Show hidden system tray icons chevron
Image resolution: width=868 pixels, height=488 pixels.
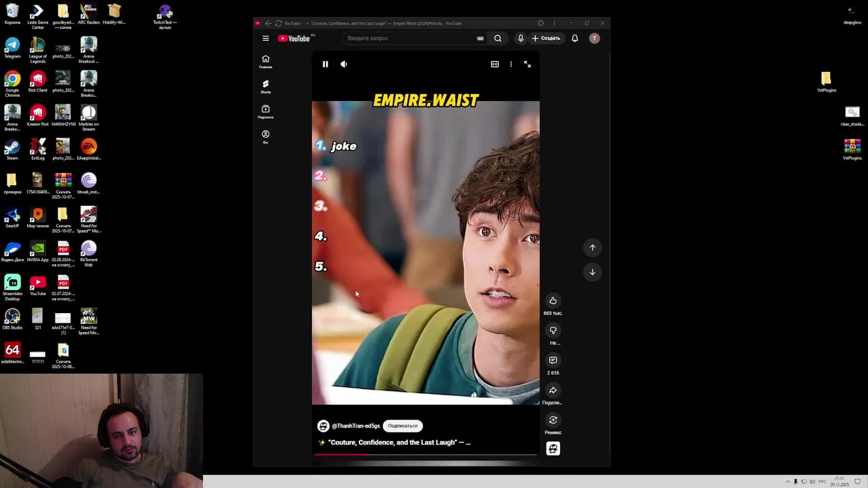pos(788,482)
